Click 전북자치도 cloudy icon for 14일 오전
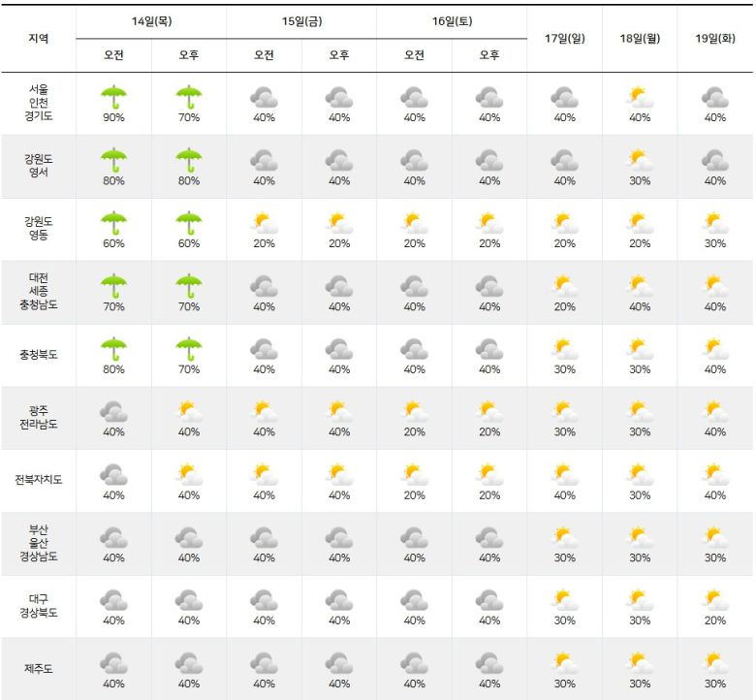The width and height of the screenshot is (756, 700). (x=113, y=474)
